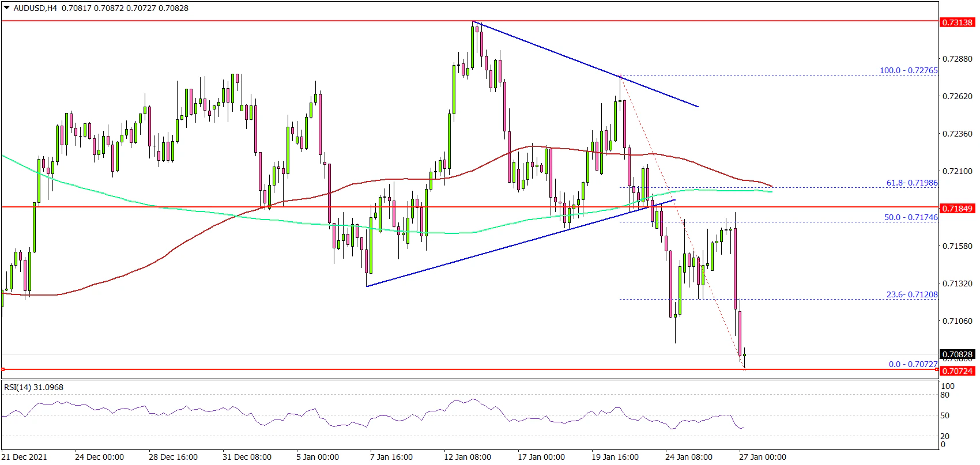Image resolution: width=980 pixels, height=465 pixels.
Task: Select the ascending blue support trendline
Action: click(519, 244)
